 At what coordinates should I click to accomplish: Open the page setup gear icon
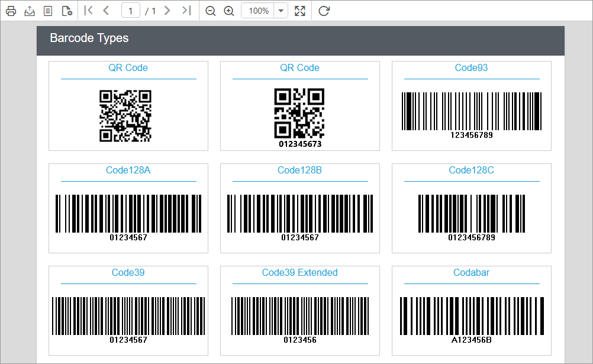67,11
